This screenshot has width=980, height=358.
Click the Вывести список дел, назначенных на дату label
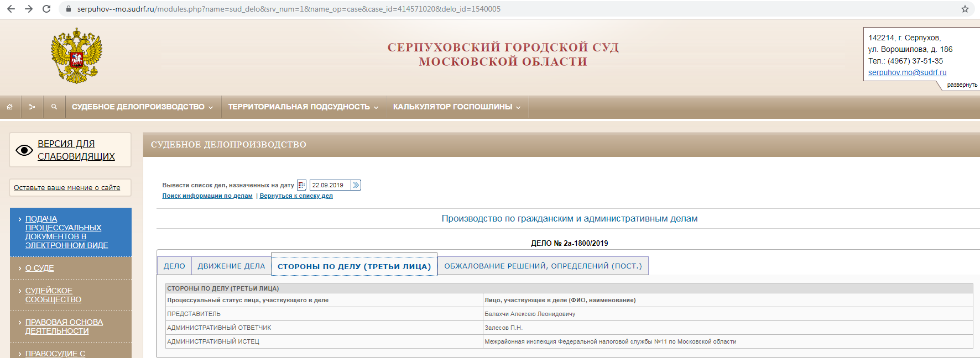228,185
